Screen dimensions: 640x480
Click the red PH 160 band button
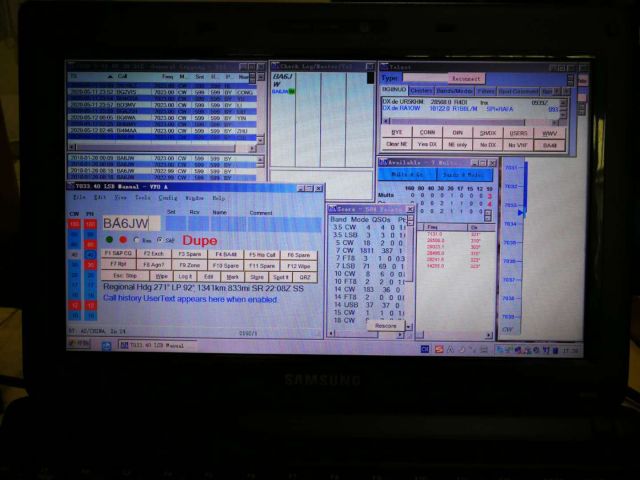coord(89,226)
